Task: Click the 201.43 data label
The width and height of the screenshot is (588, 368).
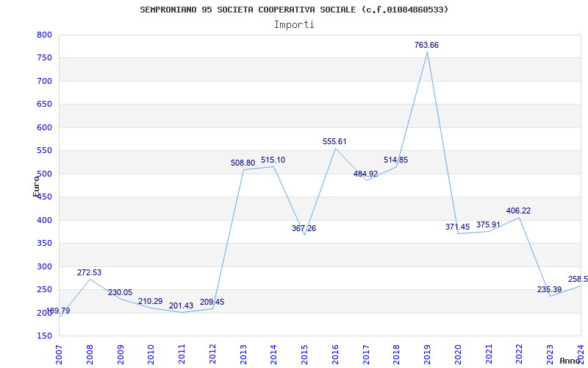Action: 181,305
